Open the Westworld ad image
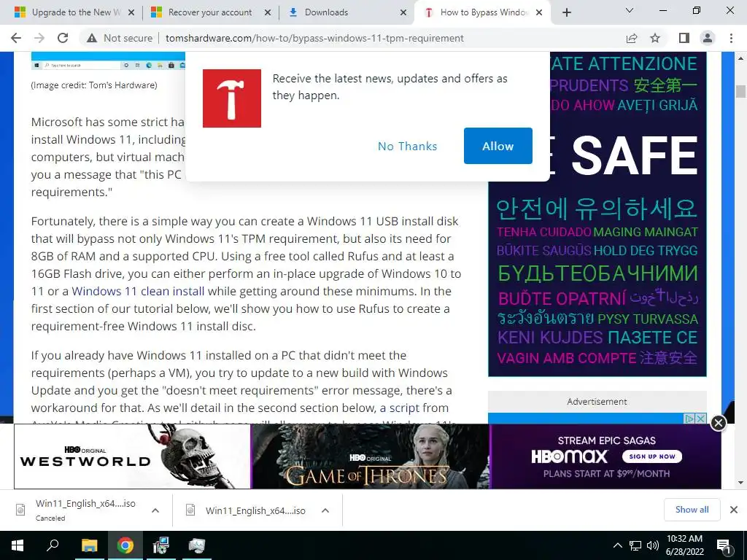The height and width of the screenshot is (560, 747). pyautogui.click(x=132, y=456)
